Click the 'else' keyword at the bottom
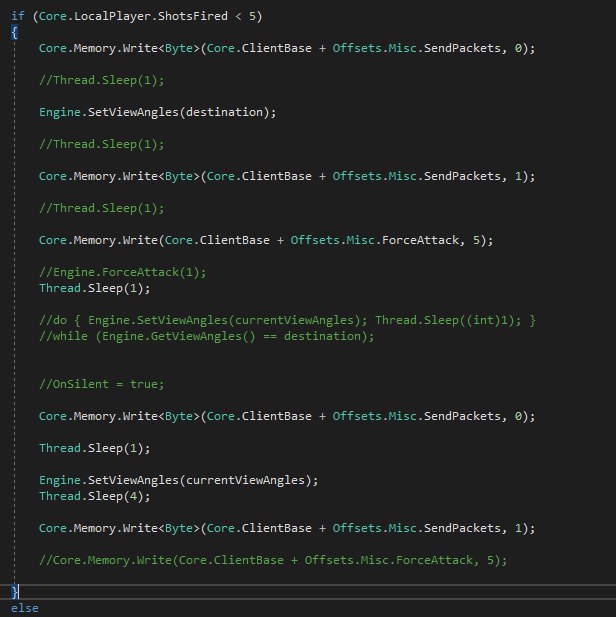Screen dimensions: 616x617 pyautogui.click(x=25, y=607)
